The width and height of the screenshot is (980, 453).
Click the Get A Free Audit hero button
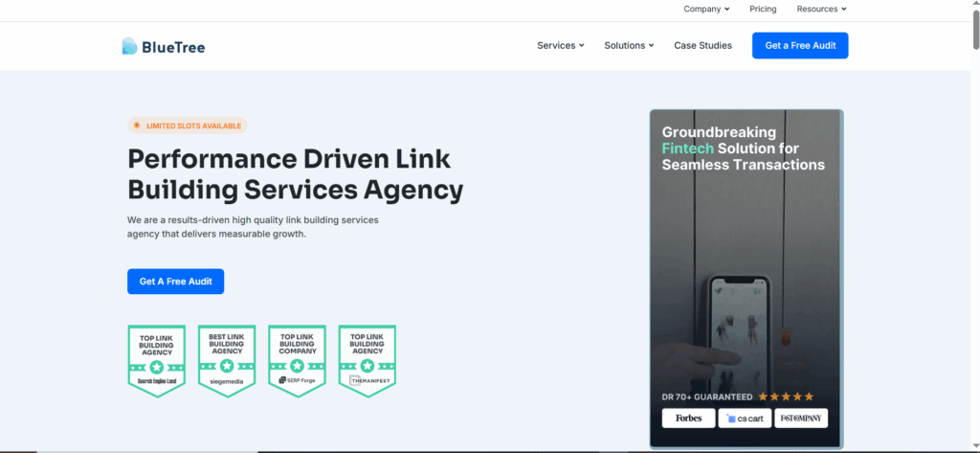point(176,282)
